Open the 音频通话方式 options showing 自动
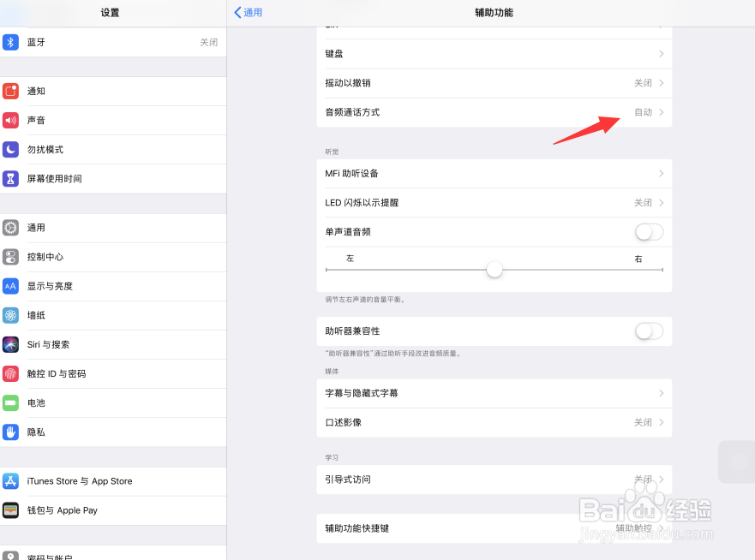The image size is (755, 560). 494,112
